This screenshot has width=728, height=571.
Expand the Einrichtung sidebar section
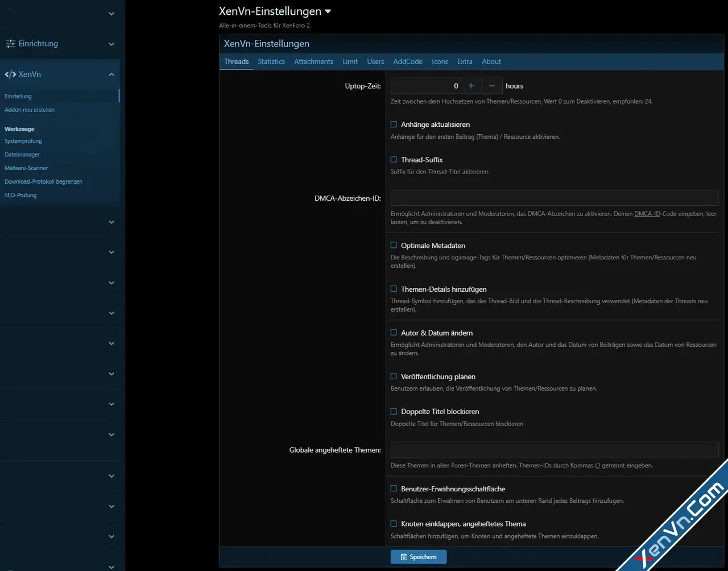coord(111,44)
